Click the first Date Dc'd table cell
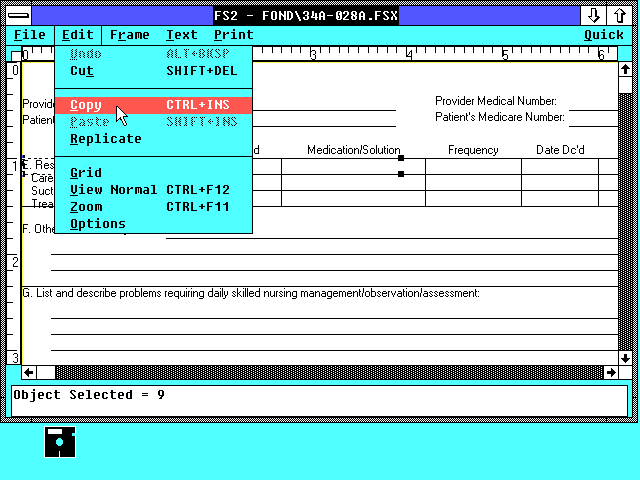This screenshot has height=480, width=640. 560,167
